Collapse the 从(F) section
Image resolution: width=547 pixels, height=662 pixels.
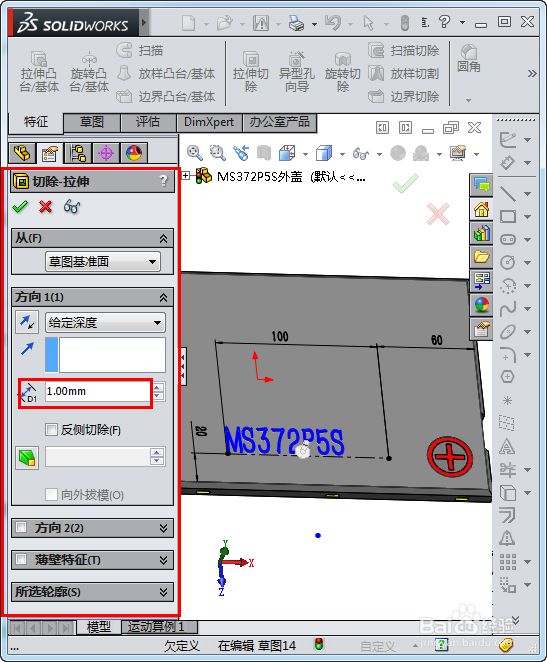point(163,239)
